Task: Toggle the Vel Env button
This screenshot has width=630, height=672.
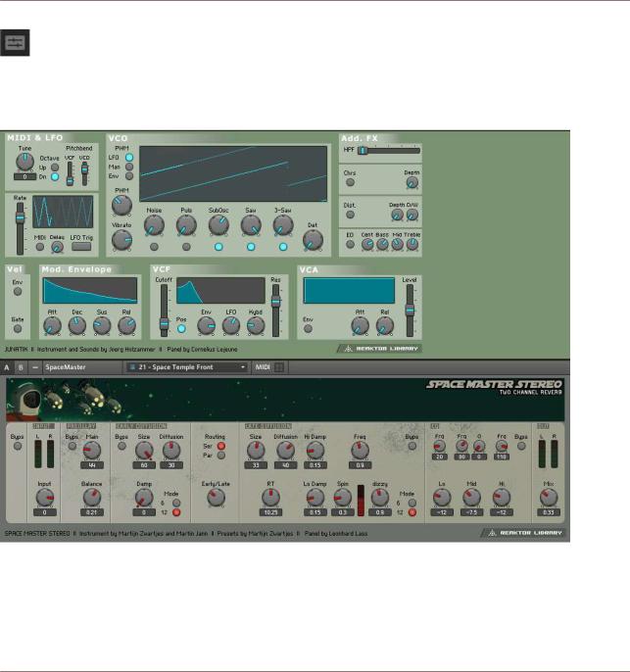Action: click(x=18, y=292)
